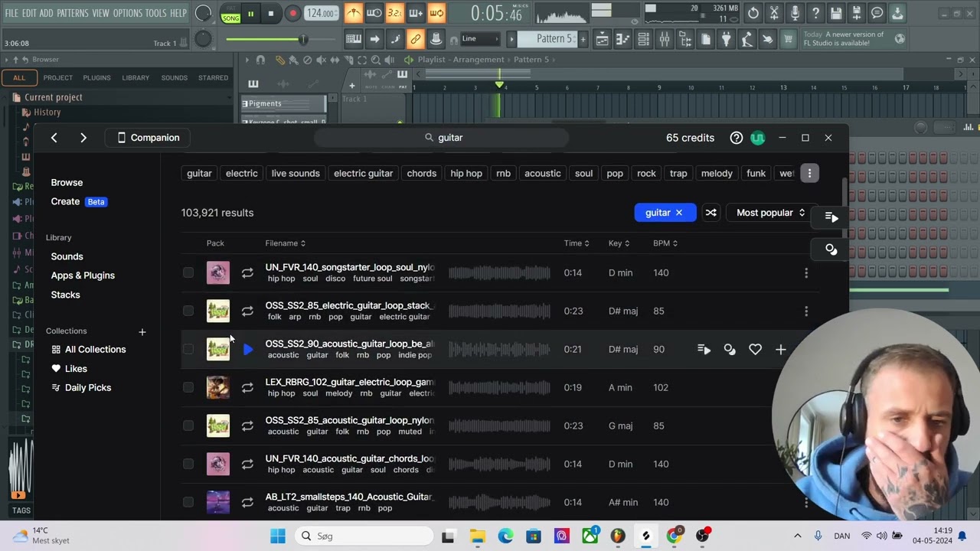Open the FL Studio mixer icon
The image size is (980, 551).
(x=665, y=39)
